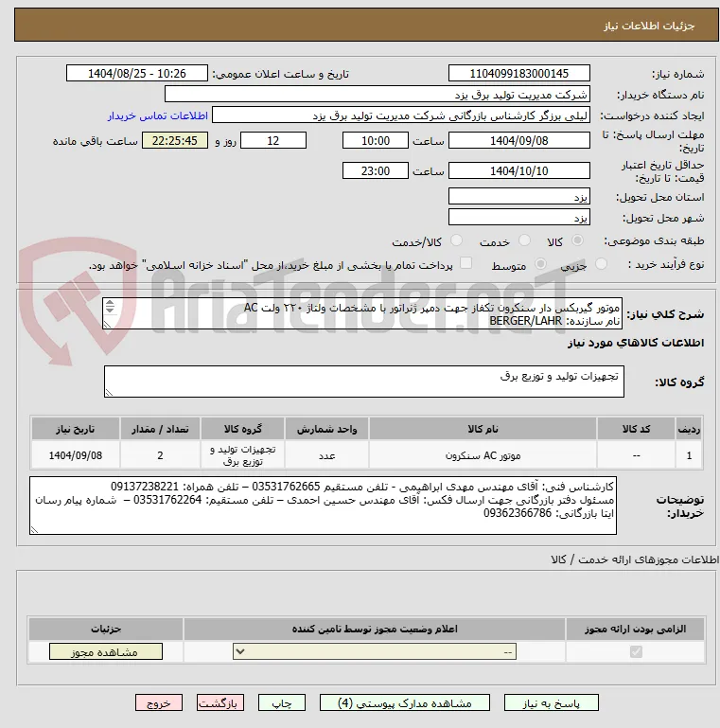This screenshot has width=720, height=728.
Task: Click the موتور AC سنکرون table cell
Action: coord(483,455)
